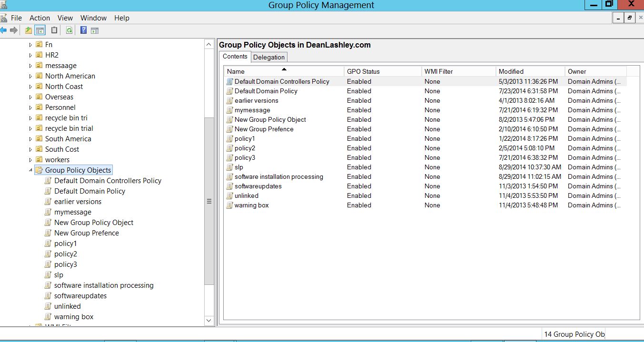Open the Action menu

click(40, 18)
